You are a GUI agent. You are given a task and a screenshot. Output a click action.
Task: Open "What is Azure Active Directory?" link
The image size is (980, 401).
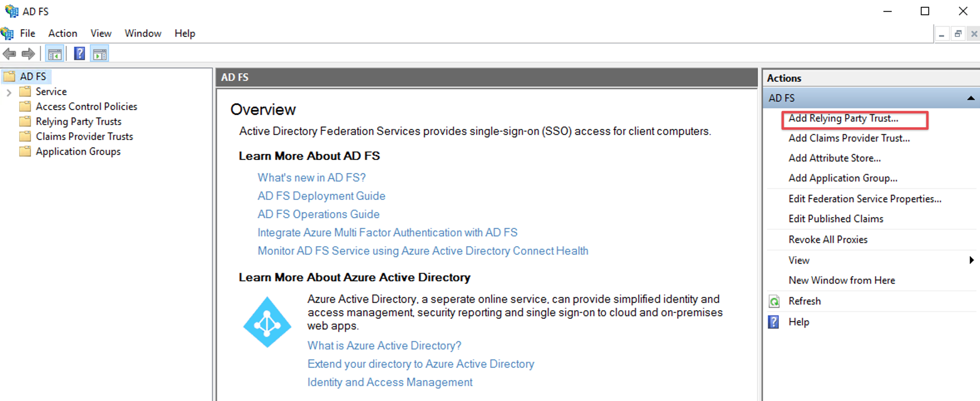tap(384, 346)
